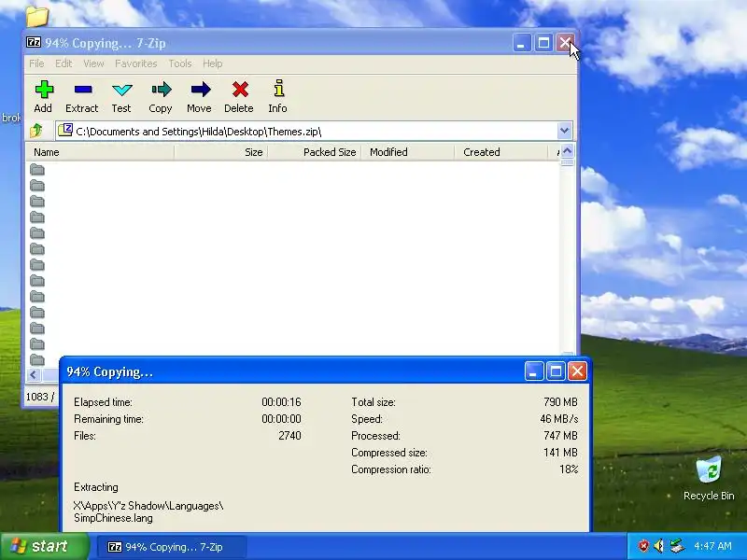Viewport: 747px width, 560px height.
Task: Open the View menu
Action: (x=93, y=63)
